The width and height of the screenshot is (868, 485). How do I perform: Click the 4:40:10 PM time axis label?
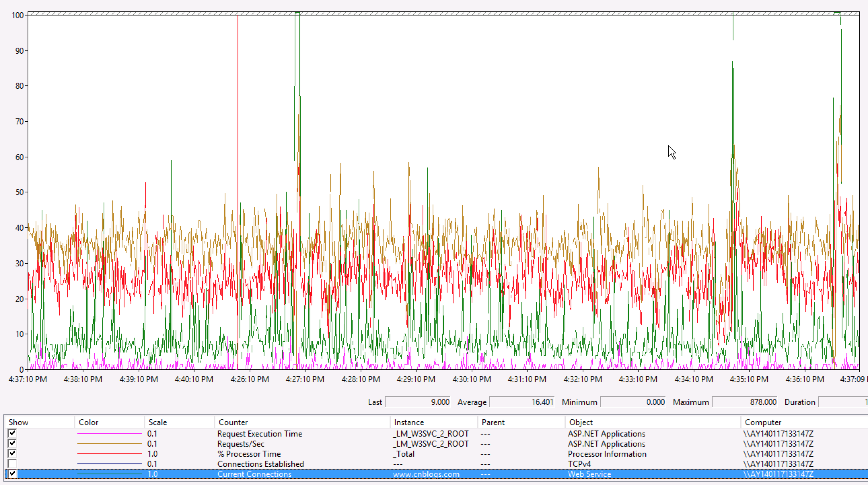194,379
